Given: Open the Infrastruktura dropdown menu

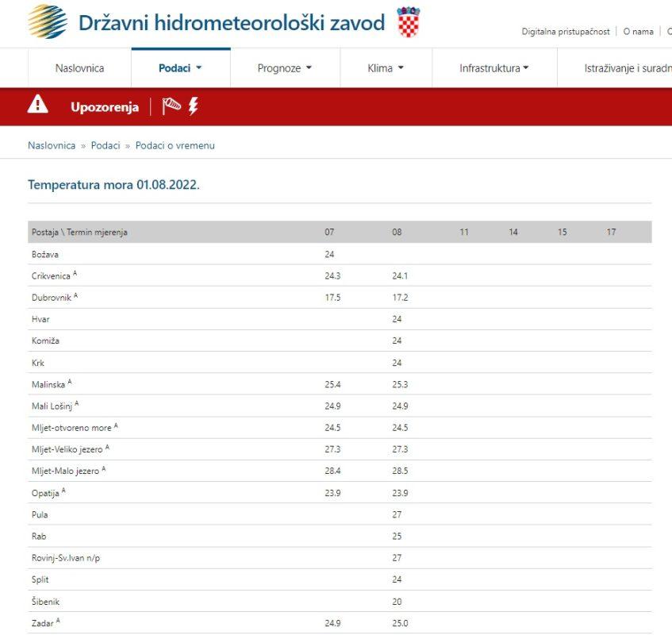Looking at the screenshot, I should point(493,68).
